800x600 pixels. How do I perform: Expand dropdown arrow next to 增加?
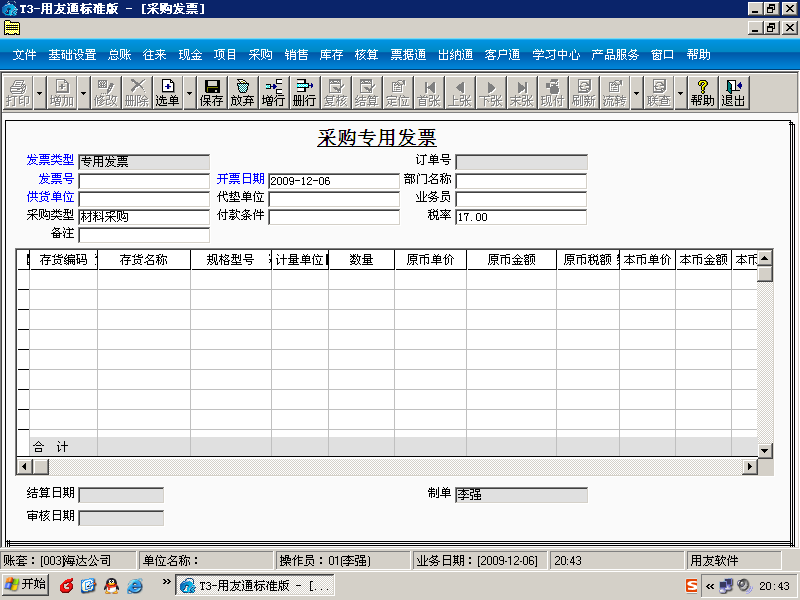point(84,92)
